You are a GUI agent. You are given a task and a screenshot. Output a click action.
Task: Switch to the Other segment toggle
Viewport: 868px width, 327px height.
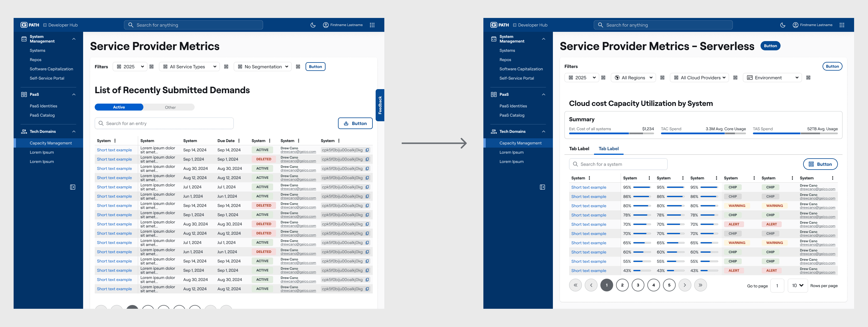pyautogui.click(x=170, y=107)
